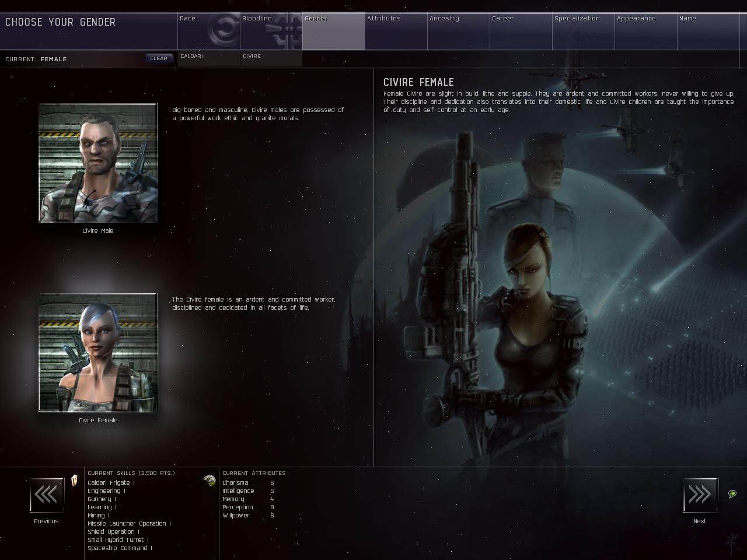The height and width of the screenshot is (560, 747).
Task: Go to the Attributes tab
Action: point(396,32)
